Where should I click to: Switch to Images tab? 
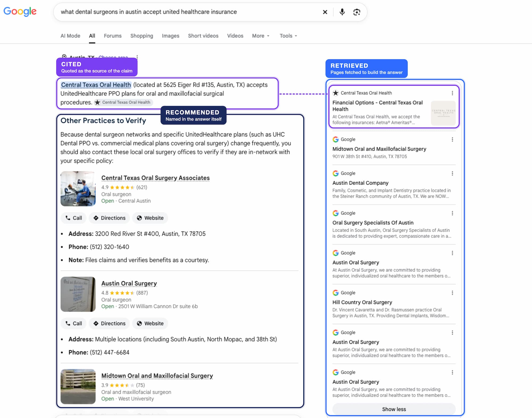[x=171, y=36]
